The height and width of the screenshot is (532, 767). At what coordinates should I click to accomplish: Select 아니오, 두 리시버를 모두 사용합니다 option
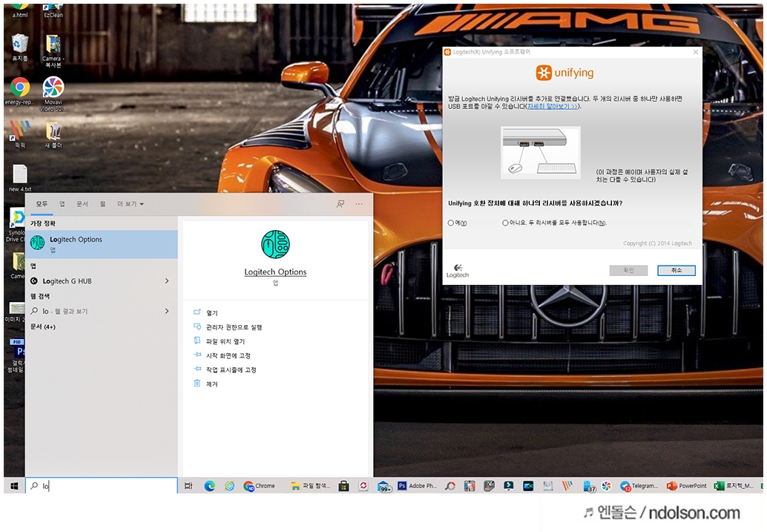505,223
